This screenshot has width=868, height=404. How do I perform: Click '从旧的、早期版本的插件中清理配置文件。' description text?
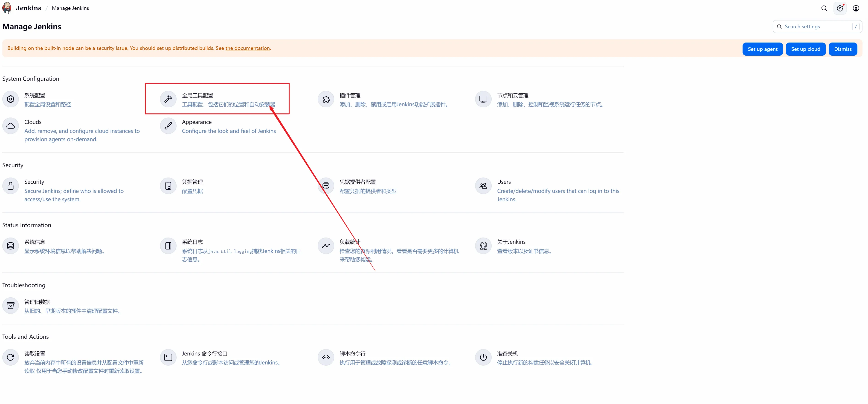coord(73,311)
